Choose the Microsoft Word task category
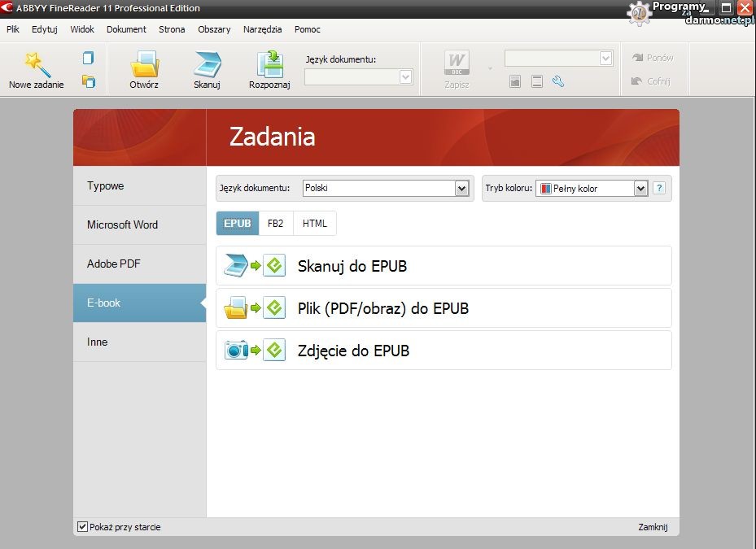Screen dimensions: 756x549 (x=122, y=225)
